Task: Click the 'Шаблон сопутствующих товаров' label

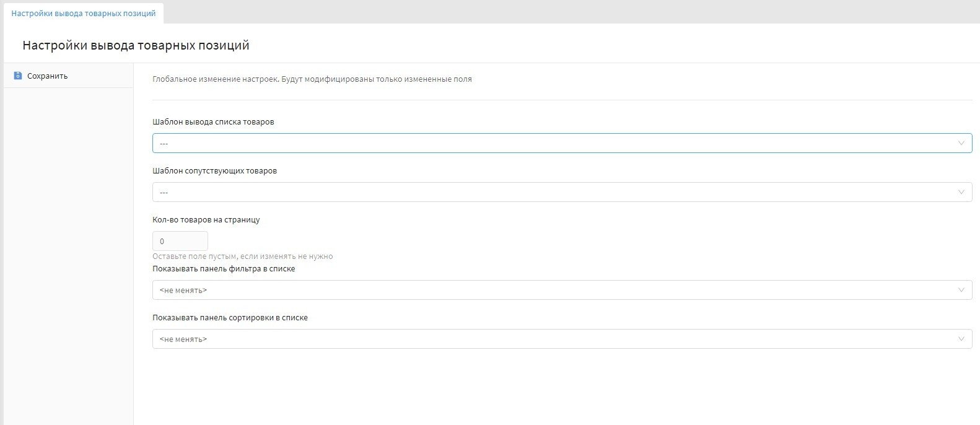Action: tap(214, 171)
